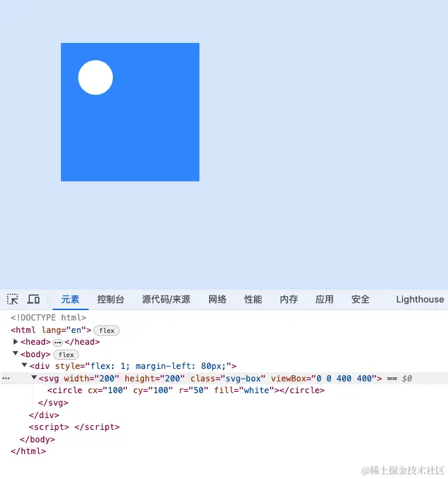448x479 pixels.
Task: Click the svg height value "200"
Action: coord(172,379)
